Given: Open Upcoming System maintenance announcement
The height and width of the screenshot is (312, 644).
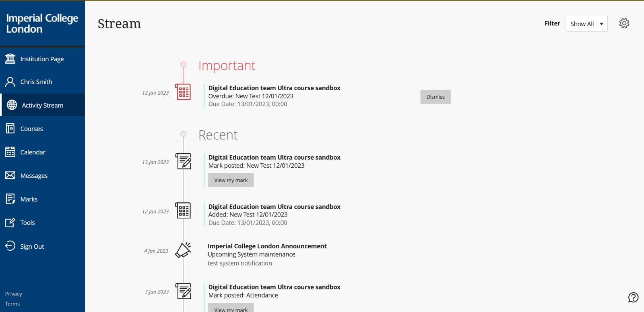Looking at the screenshot, I should point(251,254).
